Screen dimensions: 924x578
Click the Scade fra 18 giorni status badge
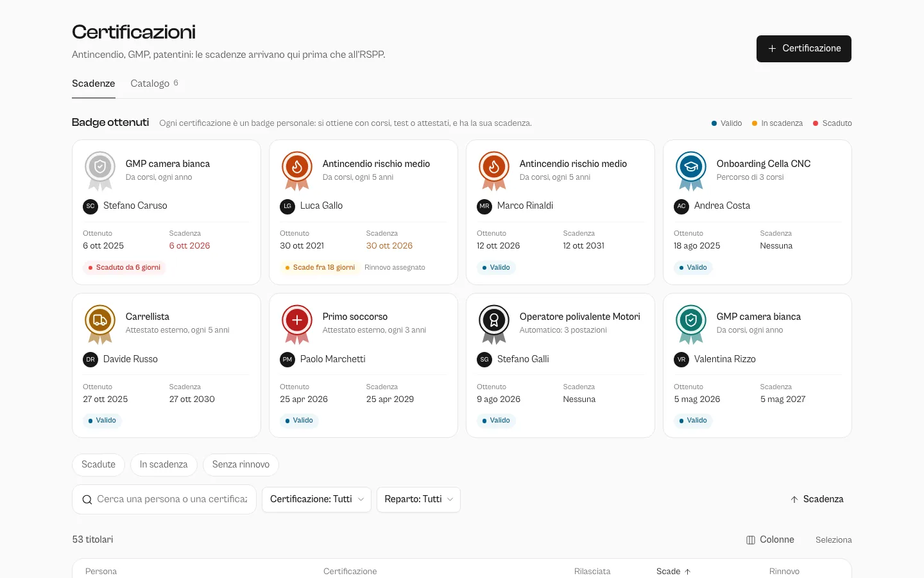tap(320, 268)
